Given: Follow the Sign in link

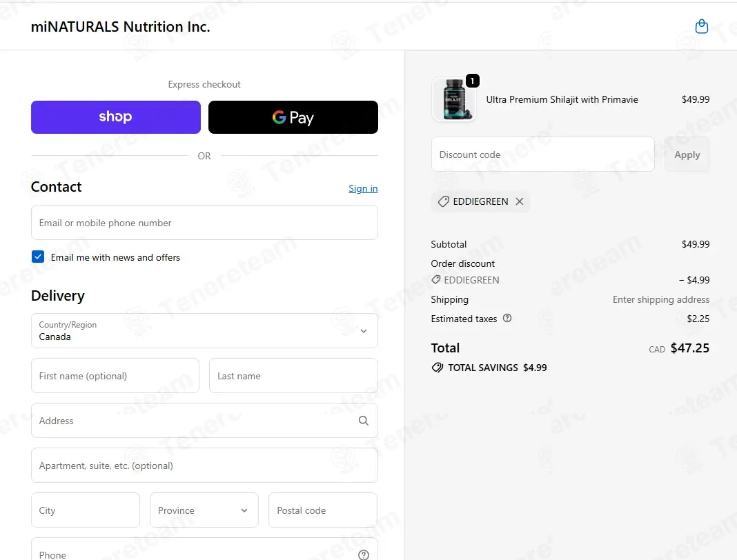Looking at the screenshot, I should click(x=363, y=188).
